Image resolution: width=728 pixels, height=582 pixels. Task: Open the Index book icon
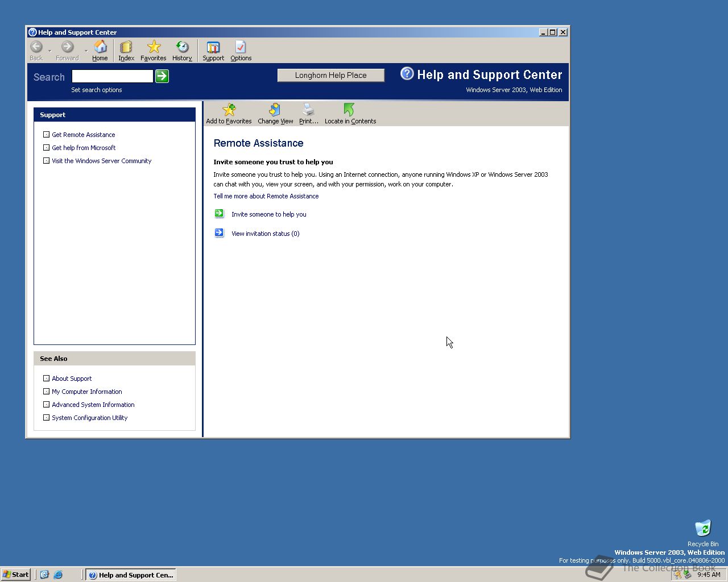126,47
